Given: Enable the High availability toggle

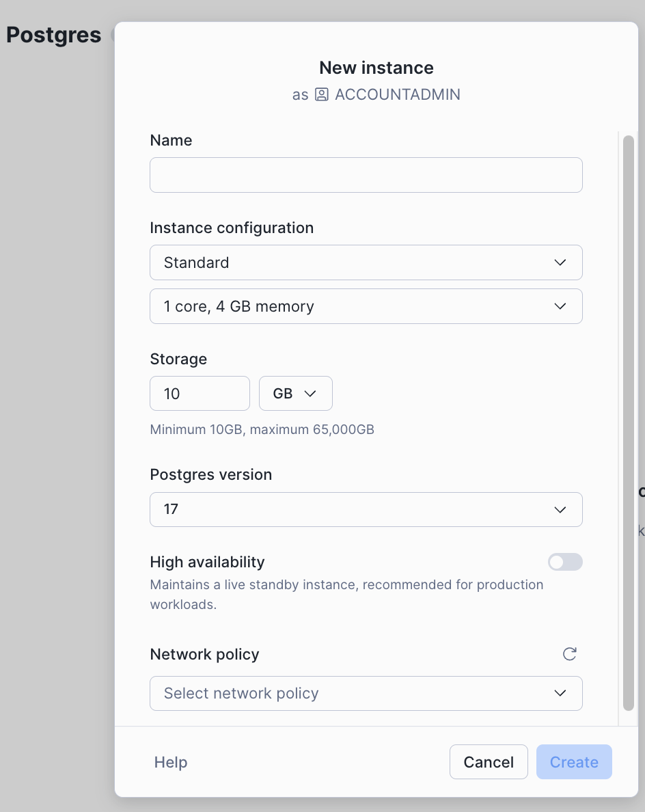Looking at the screenshot, I should tap(565, 562).
